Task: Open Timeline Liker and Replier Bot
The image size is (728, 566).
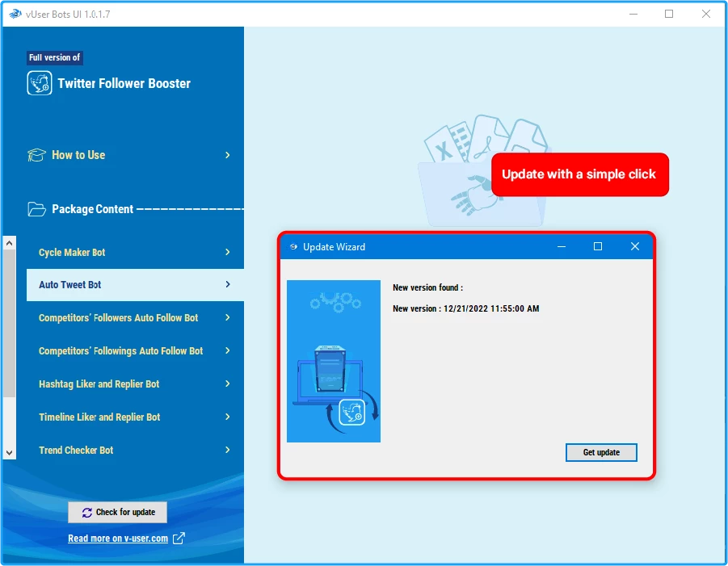Action: click(135, 417)
